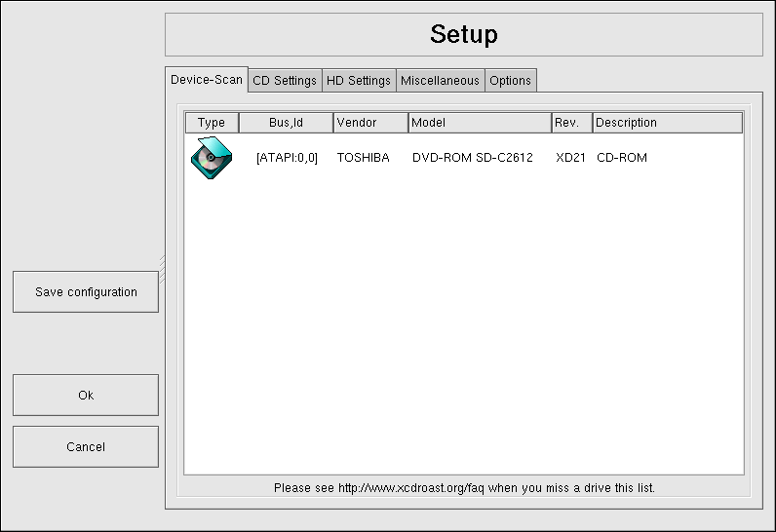This screenshot has height=532, width=776.
Task: Click the Bus,Id column header
Action: tap(286, 123)
